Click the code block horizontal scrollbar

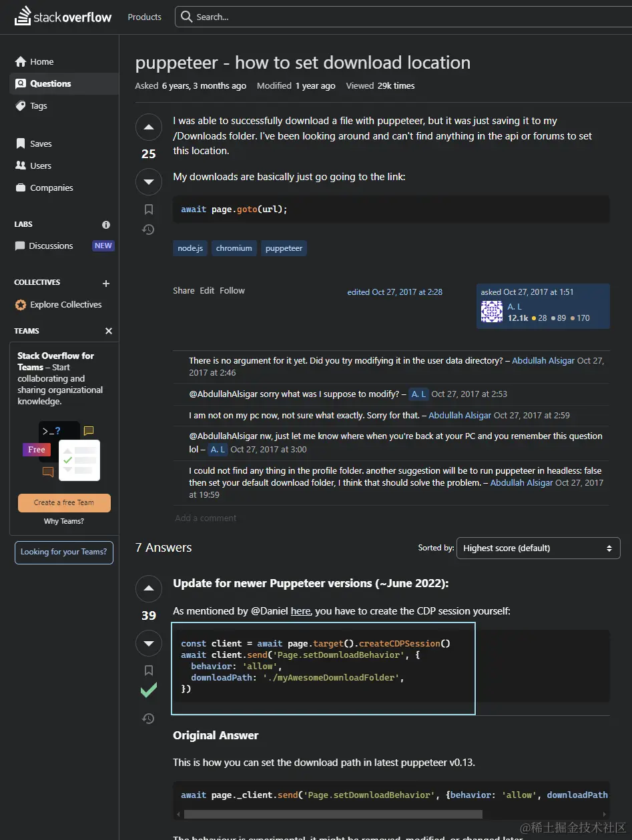(x=333, y=815)
